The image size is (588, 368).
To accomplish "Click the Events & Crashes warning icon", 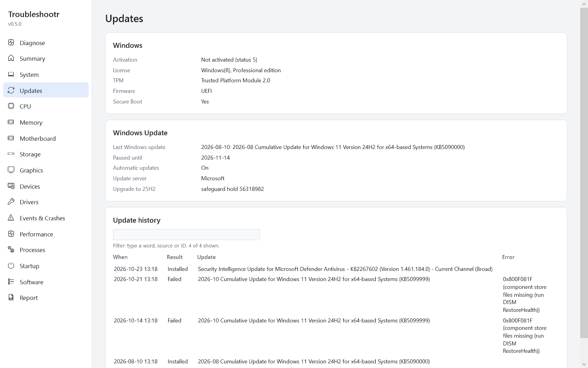I will (11, 218).
